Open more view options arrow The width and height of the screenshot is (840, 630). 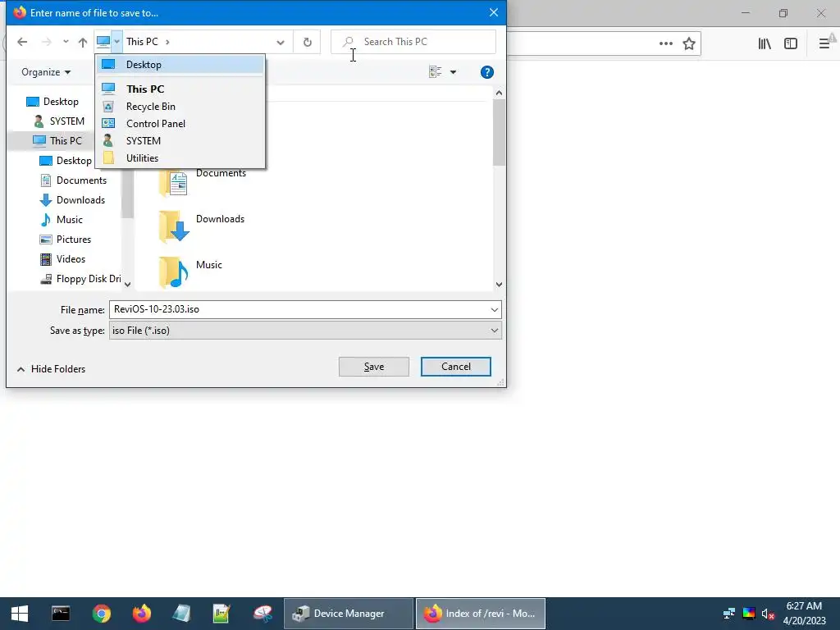(x=453, y=72)
